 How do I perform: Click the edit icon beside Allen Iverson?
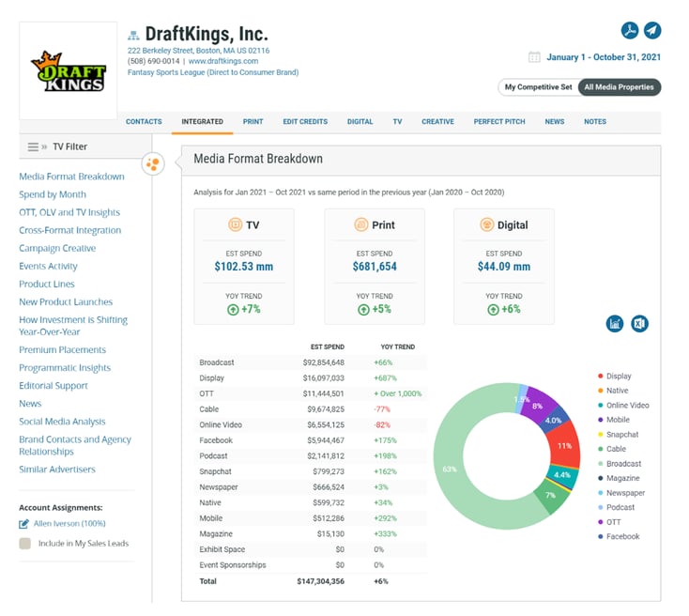click(24, 523)
